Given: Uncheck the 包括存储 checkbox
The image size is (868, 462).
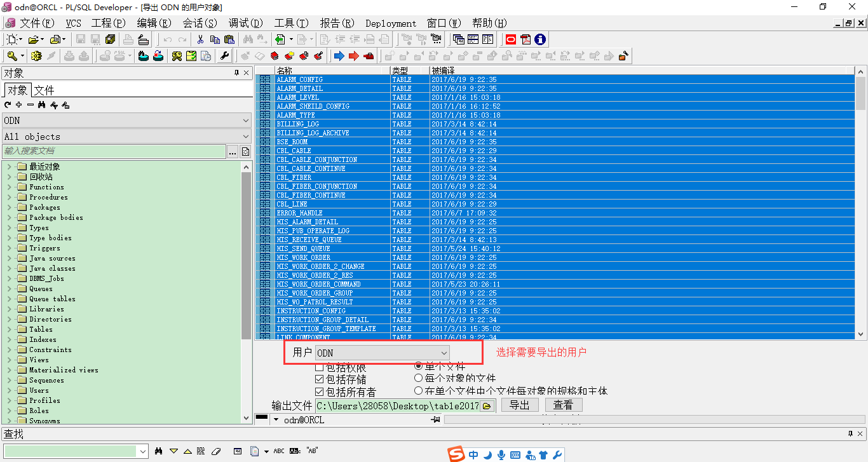Looking at the screenshot, I should coord(320,379).
